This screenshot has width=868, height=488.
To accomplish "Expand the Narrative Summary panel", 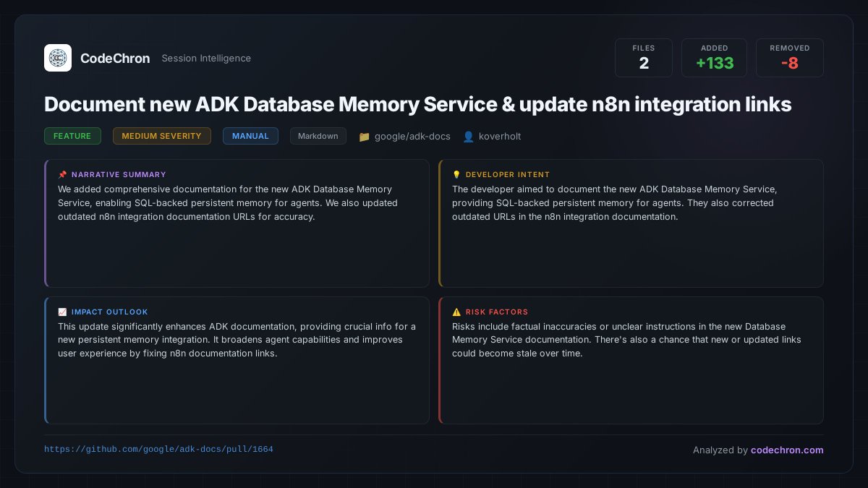I will (x=237, y=223).
